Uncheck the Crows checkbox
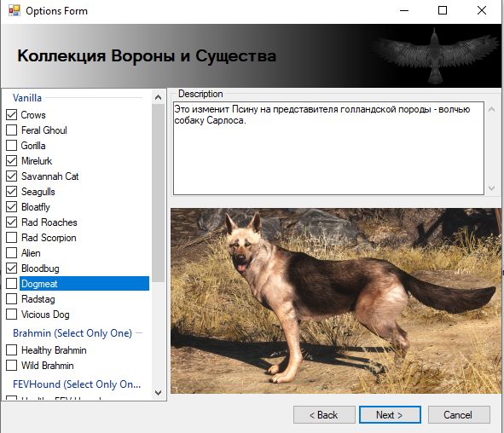The image size is (504, 433). point(12,115)
